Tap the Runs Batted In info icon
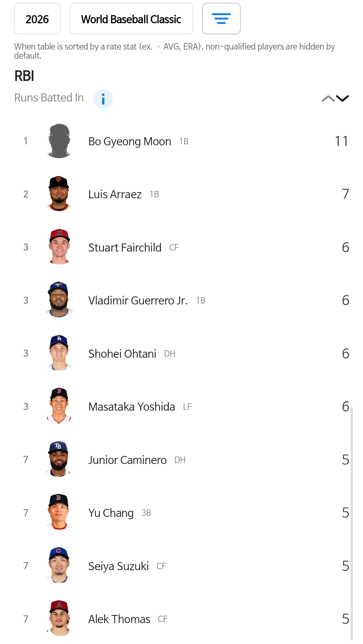Image resolution: width=363 pixels, height=644 pixels. point(103,99)
